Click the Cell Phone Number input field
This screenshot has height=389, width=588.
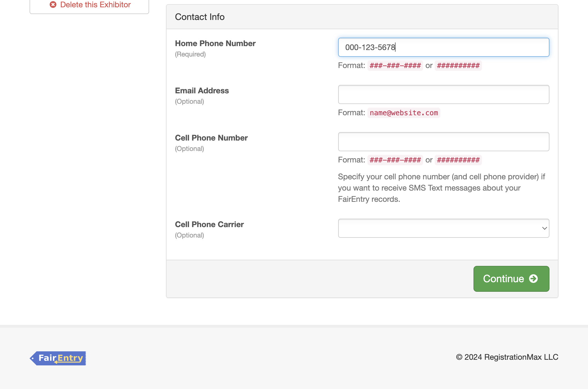[x=443, y=142]
